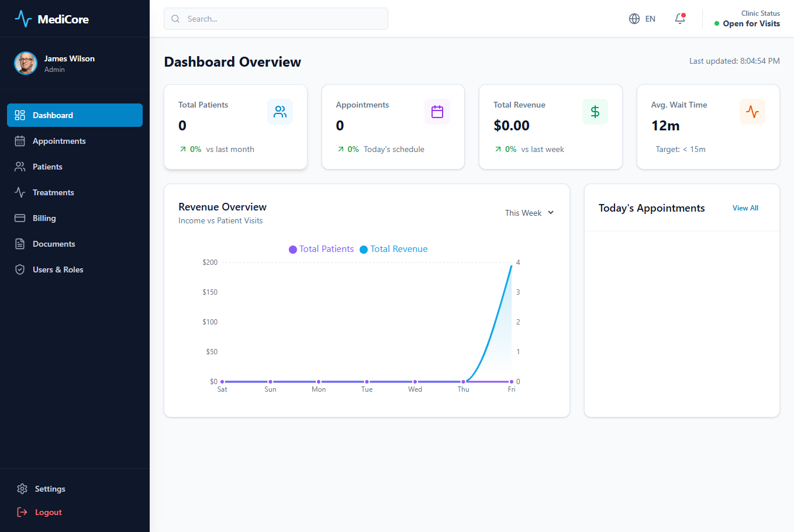
Task: Click View All appointments link
Action: tap(745, 208)
